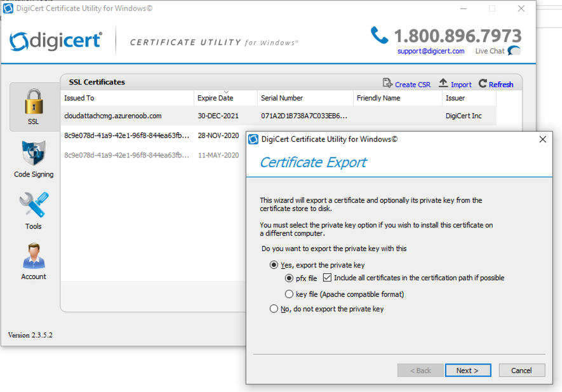Screen dimensions: 562x392
Task: Select Yes, export the private key
Action: tap(274, 265)
